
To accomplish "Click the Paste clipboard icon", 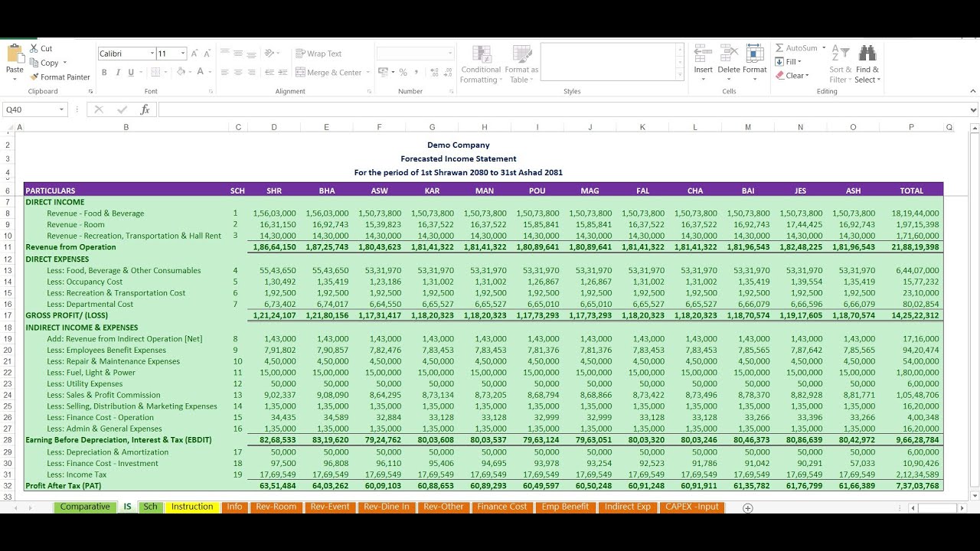I will [15, 54].
